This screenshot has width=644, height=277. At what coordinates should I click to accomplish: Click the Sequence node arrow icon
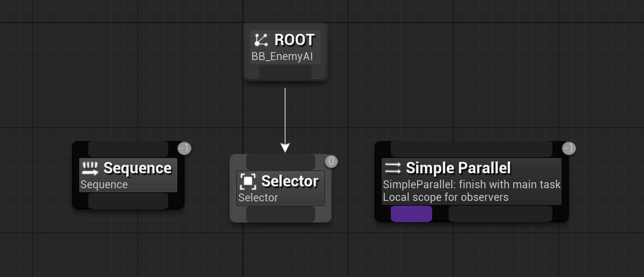90,168
